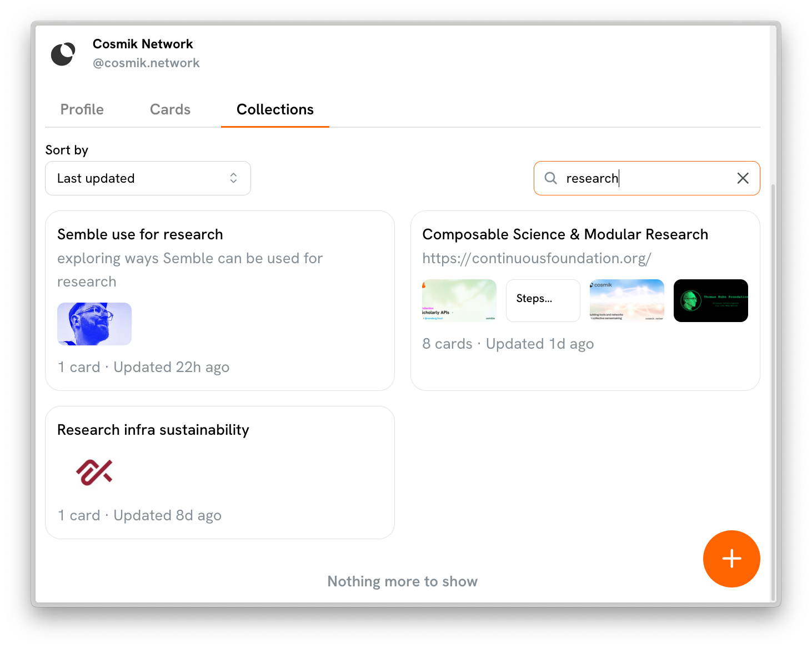
Task: Add a new collection with the orange plus button
Action: tap(731, 559)
